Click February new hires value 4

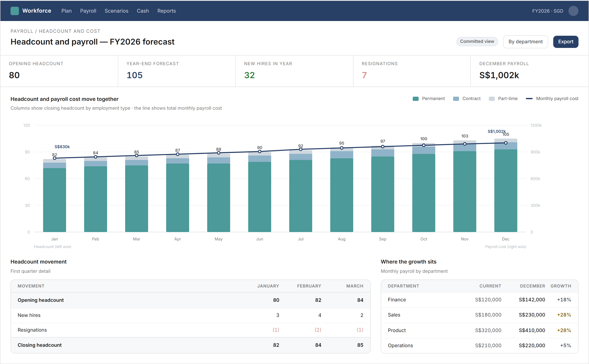click(320, 315)
